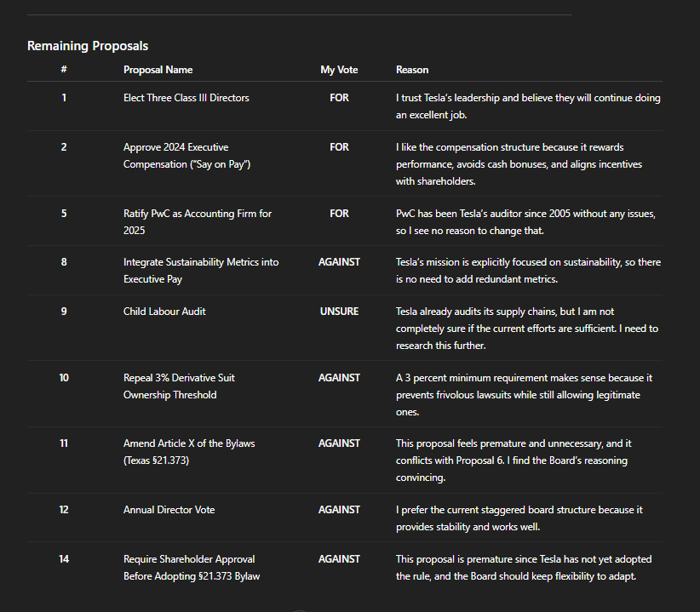Click the reason about compensation structure rewarding performance
Image resolution: width=700 pixels, height=612 pixels.
point(519,164)
